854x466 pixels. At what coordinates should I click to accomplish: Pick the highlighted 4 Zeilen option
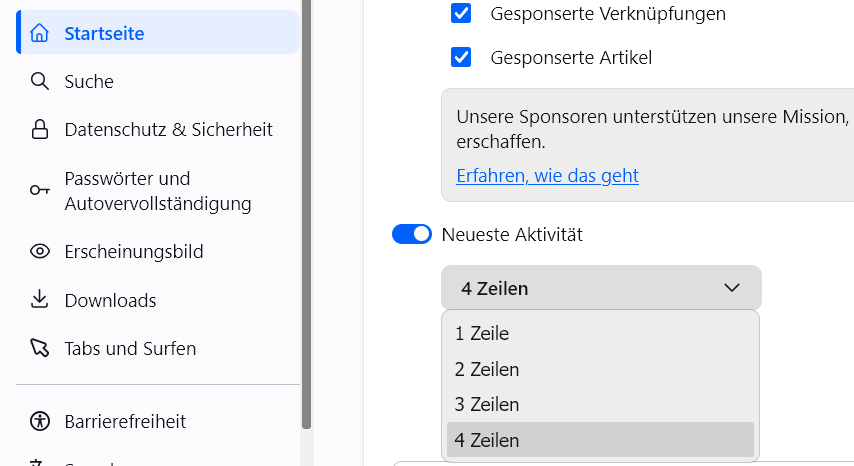pyautogui.click(x=600, y=440)
